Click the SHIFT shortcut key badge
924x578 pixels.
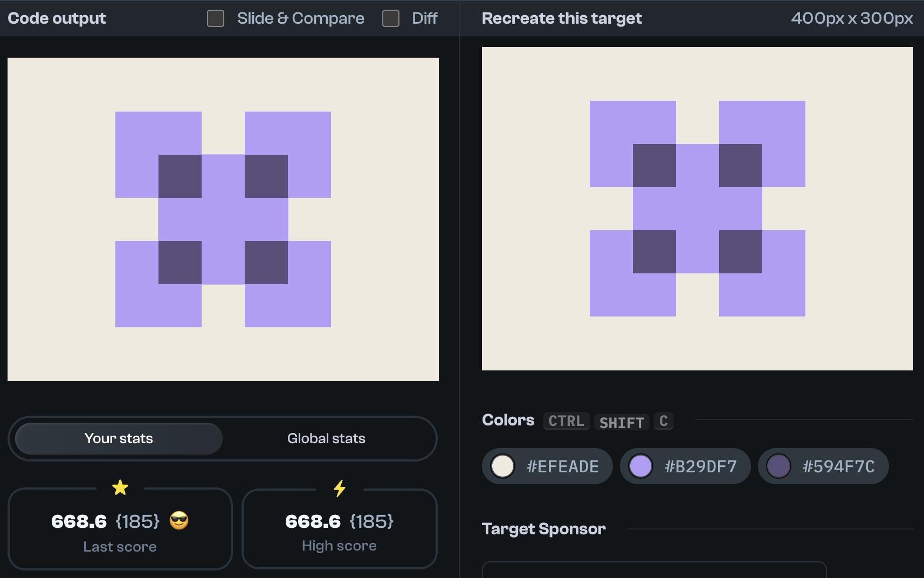(x=622, y=422)
